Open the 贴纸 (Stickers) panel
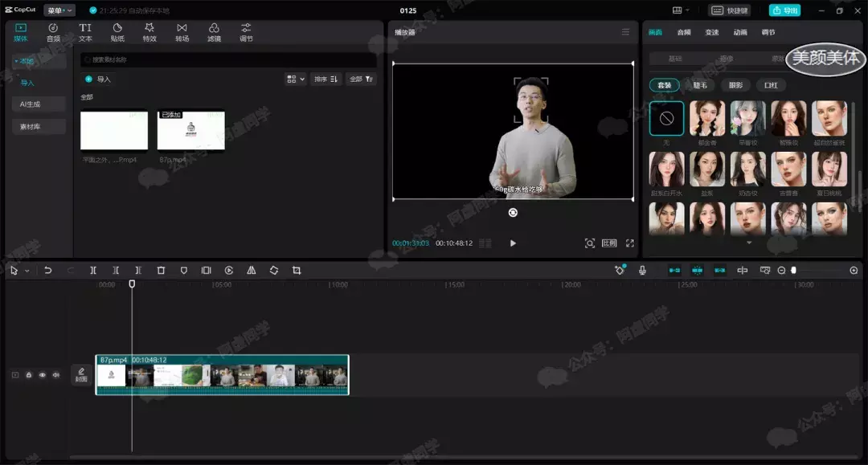 point(117,32)
